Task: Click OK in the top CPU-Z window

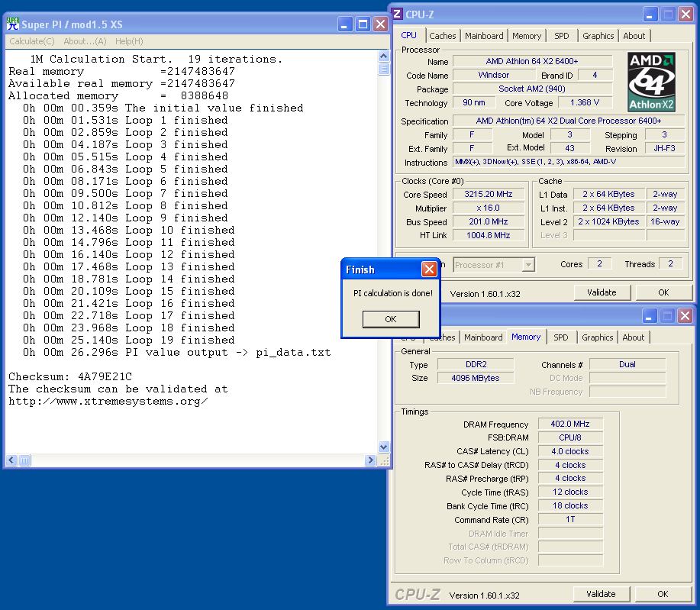Action: pyautogui.click(x=663, y=292)
